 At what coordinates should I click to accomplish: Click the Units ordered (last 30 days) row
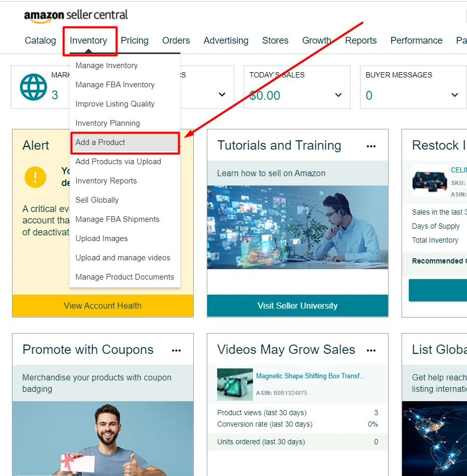297,442
